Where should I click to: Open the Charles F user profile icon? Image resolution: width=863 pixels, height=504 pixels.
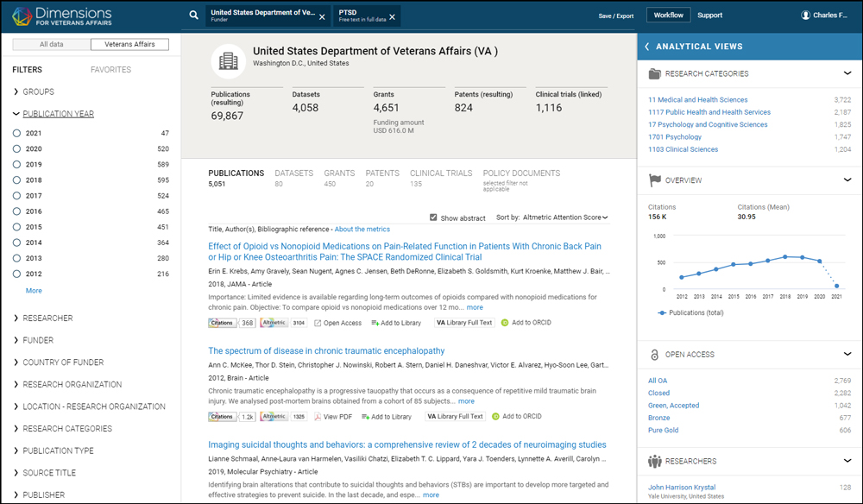coord(805,16)
